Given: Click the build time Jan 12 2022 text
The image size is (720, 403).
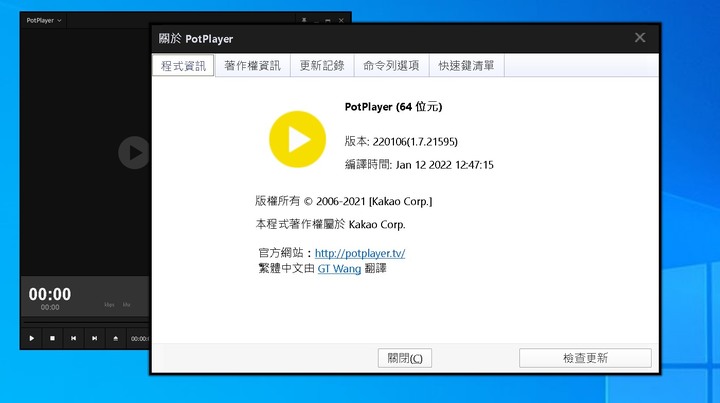Looking at the screenshot, I should (x=444, y=165).
